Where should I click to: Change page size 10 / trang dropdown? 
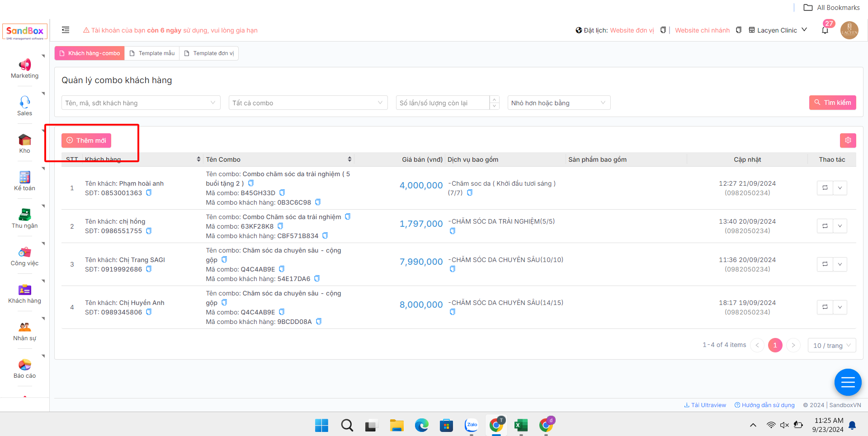pos(831,346)
